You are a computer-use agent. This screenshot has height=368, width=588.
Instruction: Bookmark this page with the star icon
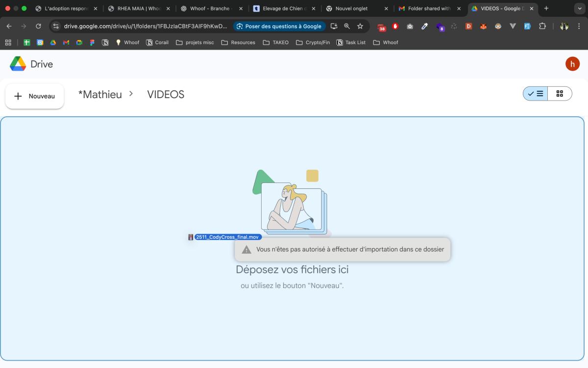tap(360, 26)
